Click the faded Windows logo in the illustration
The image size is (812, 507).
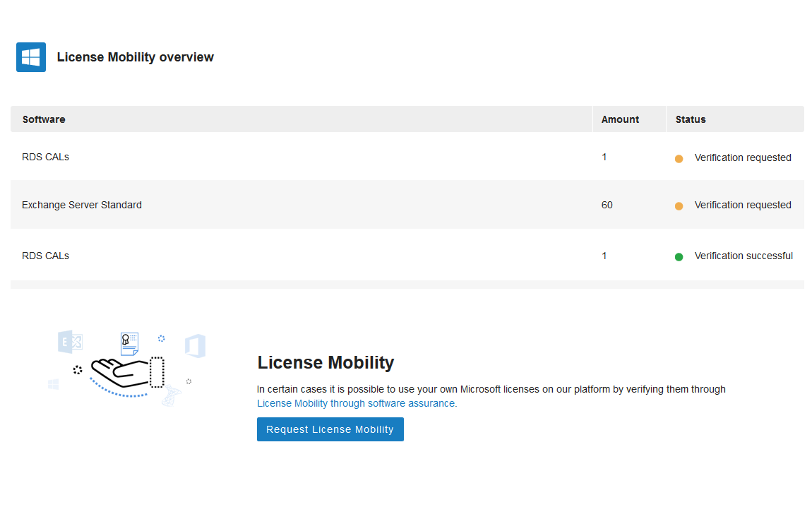54,384
